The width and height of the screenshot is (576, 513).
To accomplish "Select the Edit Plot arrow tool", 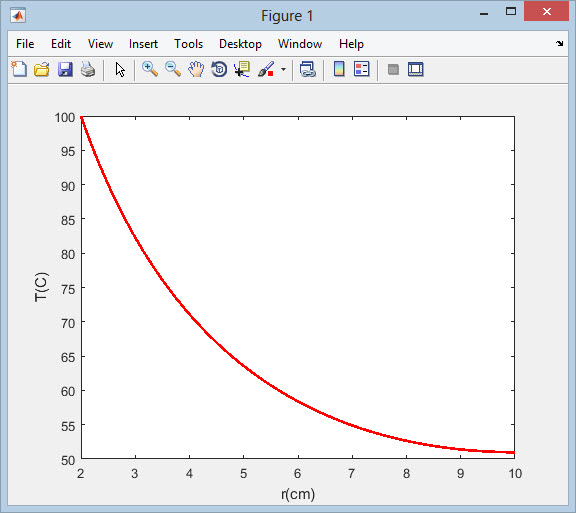I will [120, 69].
